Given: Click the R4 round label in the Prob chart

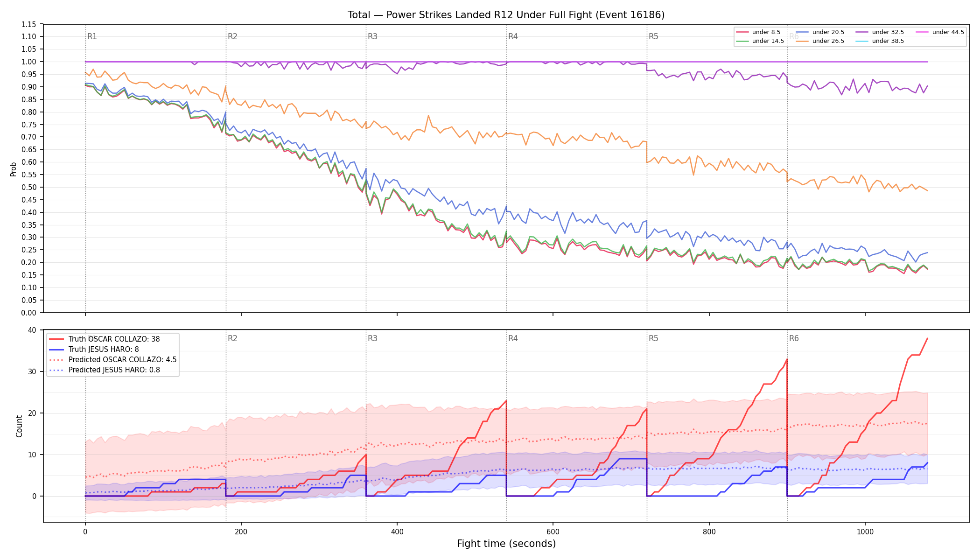Looking at the screenshot, I should (x=513, y=36).
